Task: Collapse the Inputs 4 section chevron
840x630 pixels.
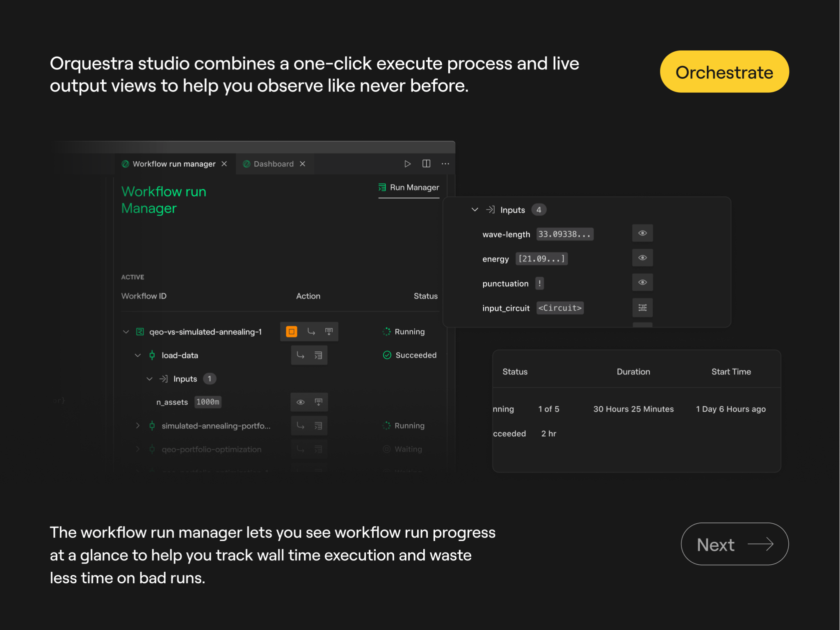Action: click(x=475, y=210)
